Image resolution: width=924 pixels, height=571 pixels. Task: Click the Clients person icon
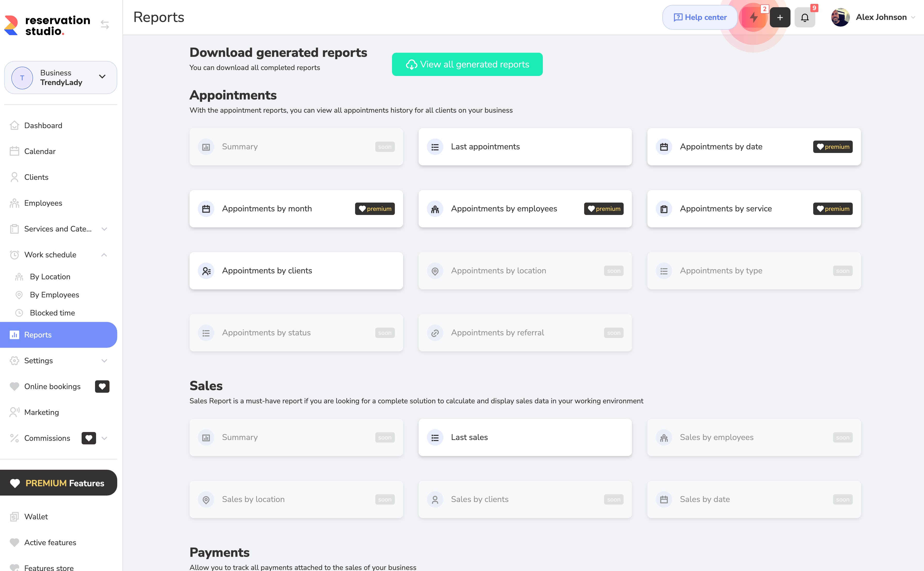point(14,177)
